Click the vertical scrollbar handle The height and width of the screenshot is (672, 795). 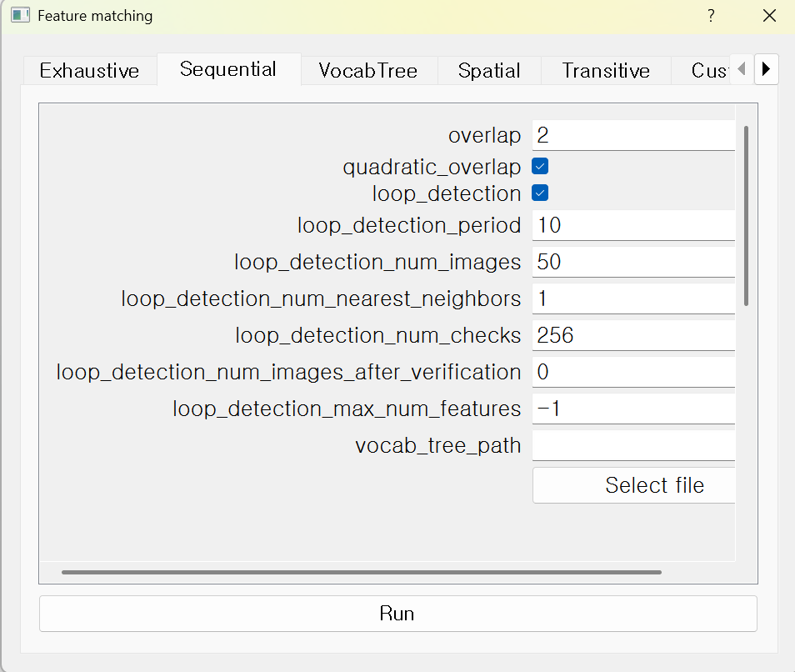pyautogui.click(x=746, y=215)
